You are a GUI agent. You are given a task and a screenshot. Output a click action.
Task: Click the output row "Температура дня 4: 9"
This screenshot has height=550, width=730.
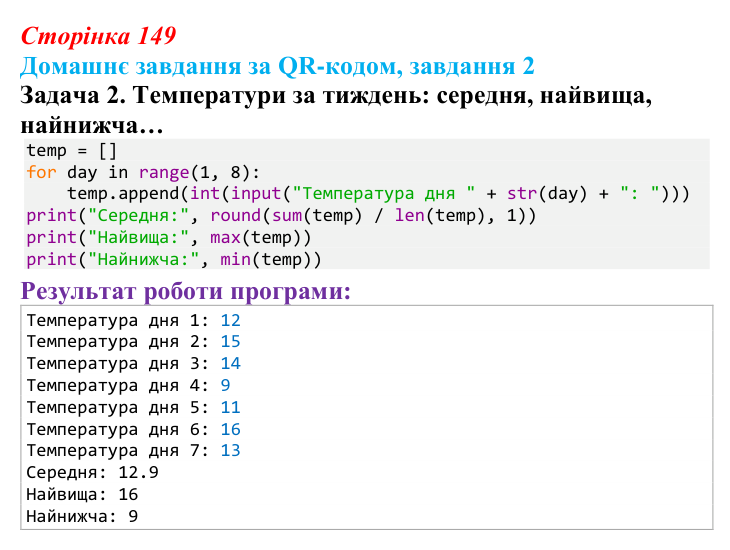(128, 386)
